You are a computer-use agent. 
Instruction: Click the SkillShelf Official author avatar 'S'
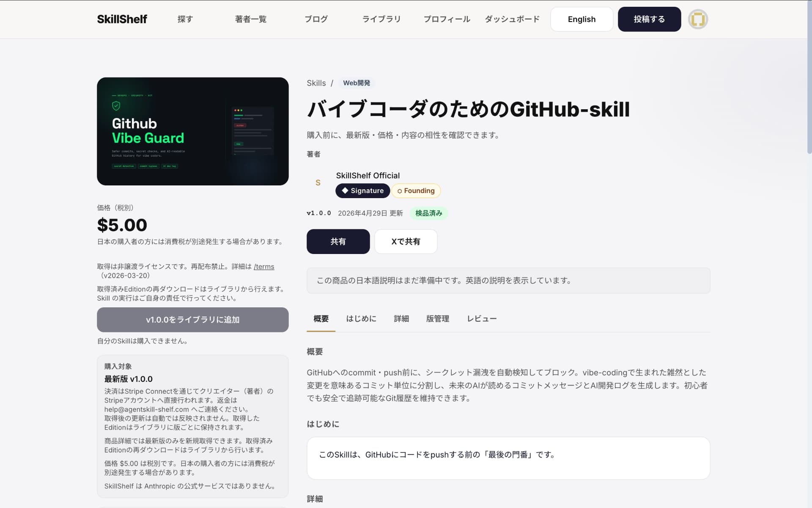pos(318,182)
